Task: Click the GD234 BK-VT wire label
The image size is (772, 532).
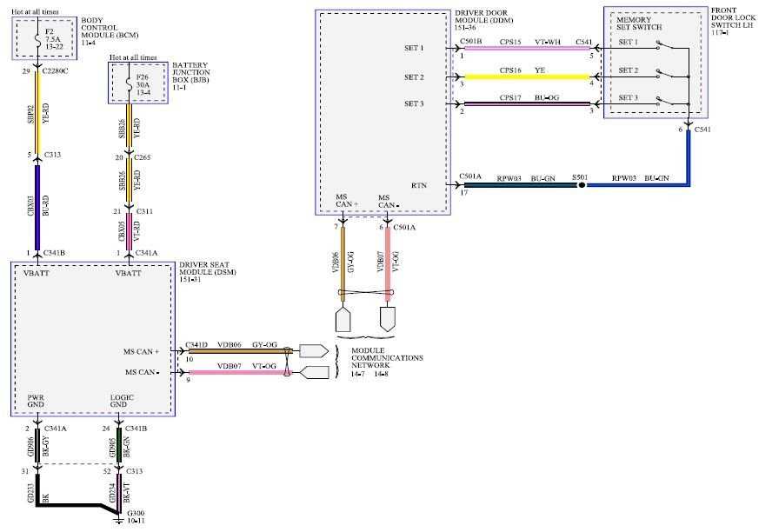Action: [x=119, y=493]
